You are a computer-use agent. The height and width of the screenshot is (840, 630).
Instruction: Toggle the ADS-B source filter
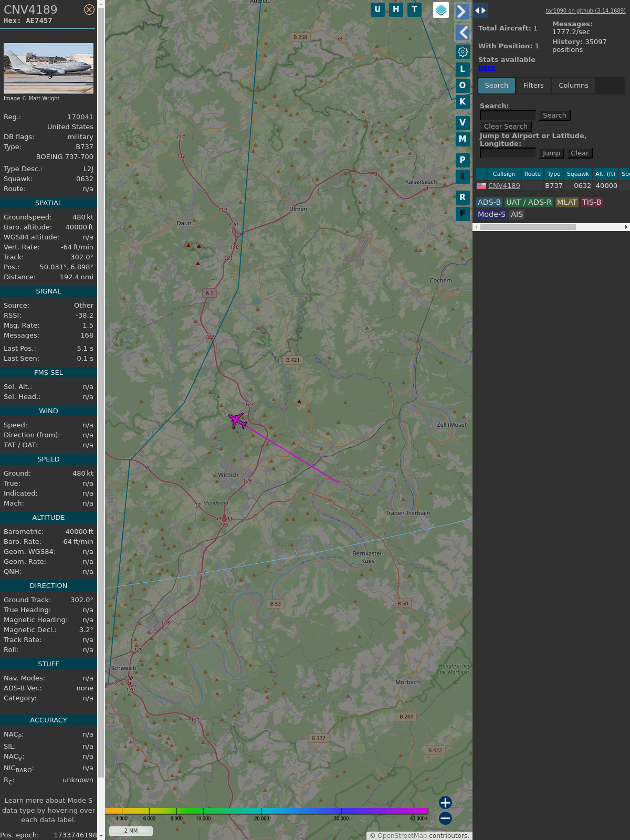[x=489, y=202]
